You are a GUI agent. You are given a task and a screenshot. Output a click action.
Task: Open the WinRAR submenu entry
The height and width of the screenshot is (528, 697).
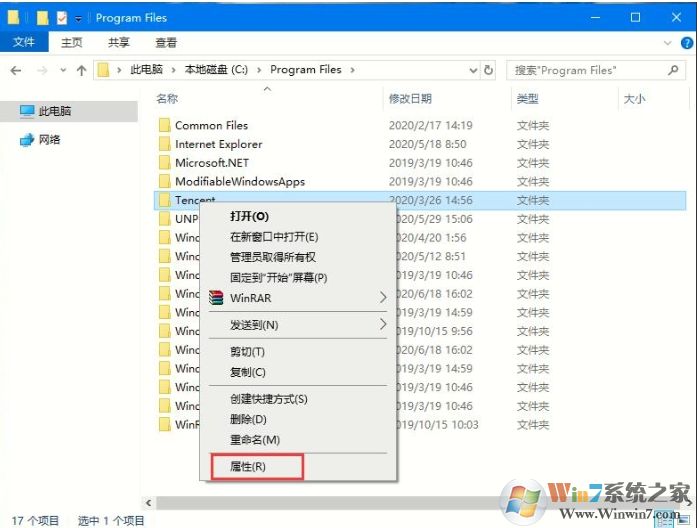tap(298, 298)
